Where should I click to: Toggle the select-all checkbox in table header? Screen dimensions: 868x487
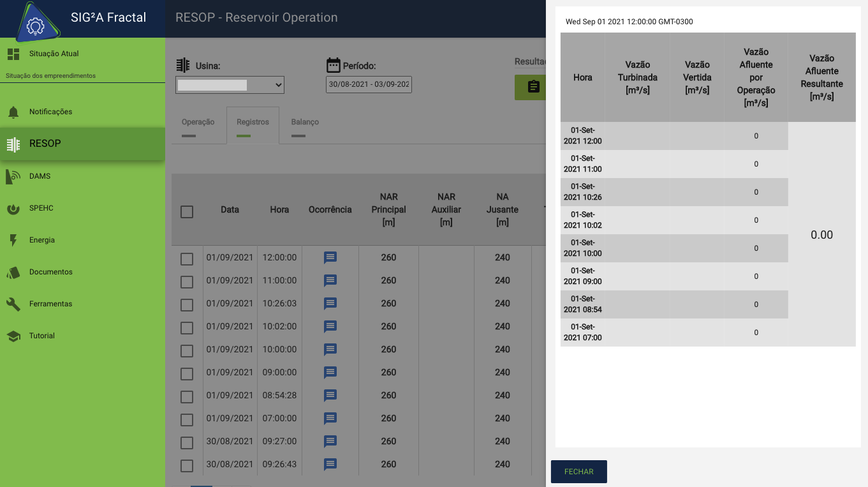pos(187,212)
